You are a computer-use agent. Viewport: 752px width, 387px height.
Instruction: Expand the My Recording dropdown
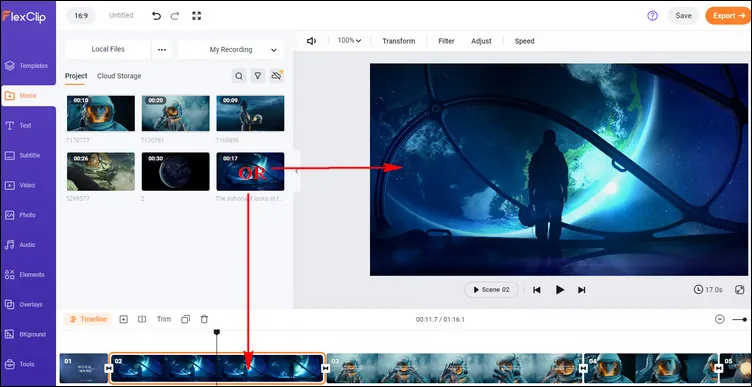point(231,50)
